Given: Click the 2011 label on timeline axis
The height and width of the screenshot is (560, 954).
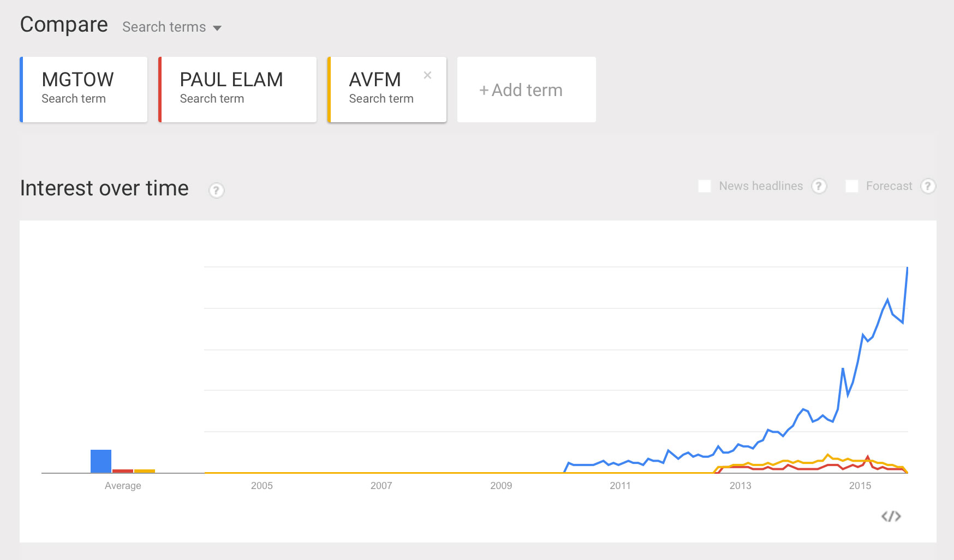Looking at the screenshot, I should (x=620, y=486).
